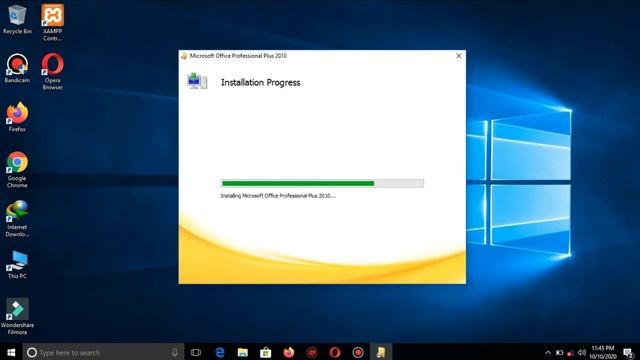Open the Windows Start menu
640x360 pixels.
point(11,352)
